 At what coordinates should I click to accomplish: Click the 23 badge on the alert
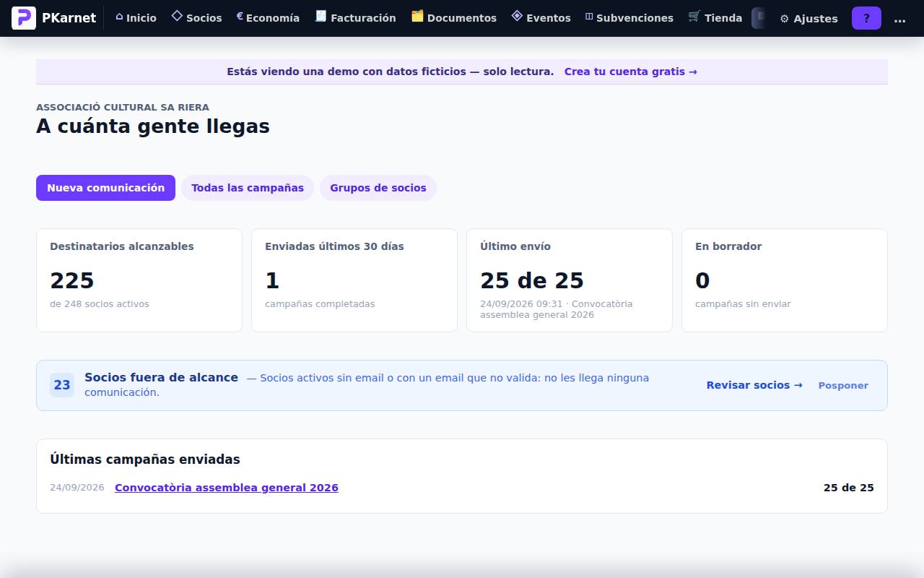62,385
